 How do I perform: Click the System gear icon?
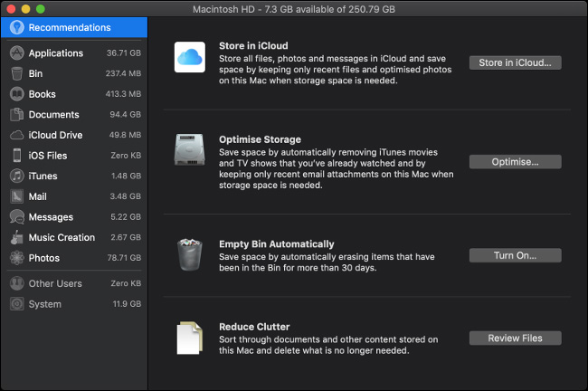point(17,304)
